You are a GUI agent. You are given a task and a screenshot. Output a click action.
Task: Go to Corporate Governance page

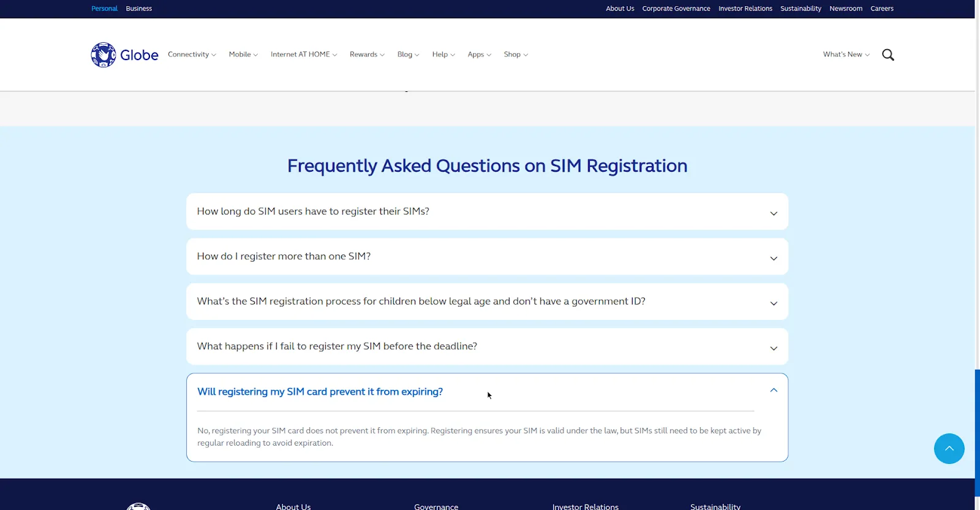coord(676,9)
